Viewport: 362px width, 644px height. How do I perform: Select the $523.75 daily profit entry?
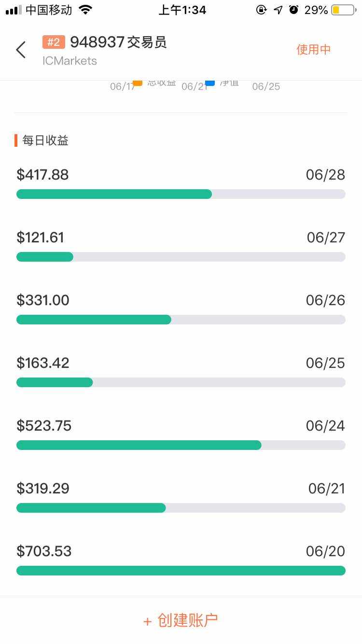click(44, 426)
